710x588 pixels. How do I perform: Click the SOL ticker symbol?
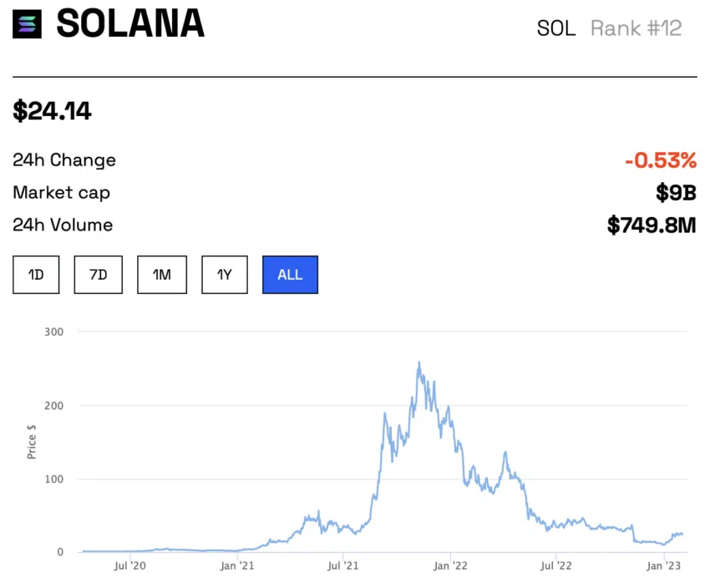pos(556,28)
